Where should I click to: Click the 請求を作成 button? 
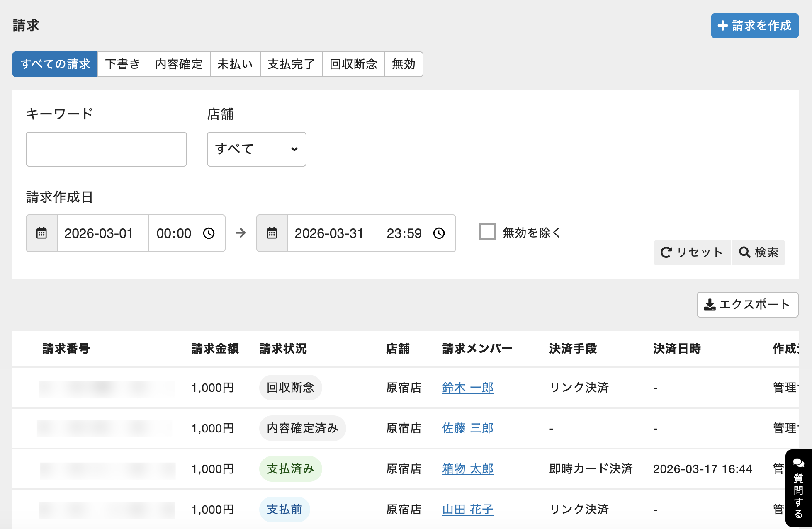(754, 26)
